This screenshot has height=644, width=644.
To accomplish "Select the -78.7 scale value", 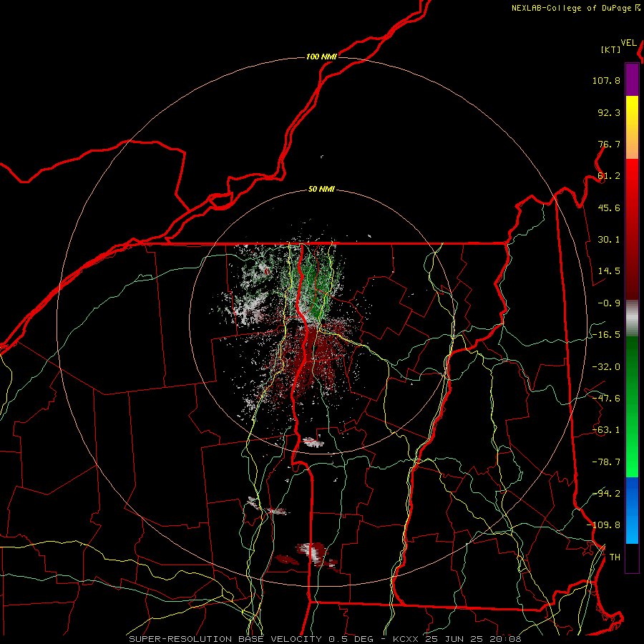I will point(606,462).
